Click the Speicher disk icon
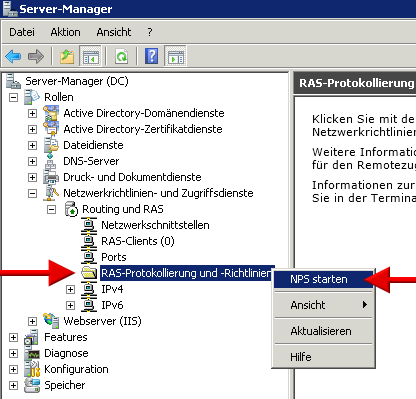This screenshot has width=416, height=399. pos(32,385)
